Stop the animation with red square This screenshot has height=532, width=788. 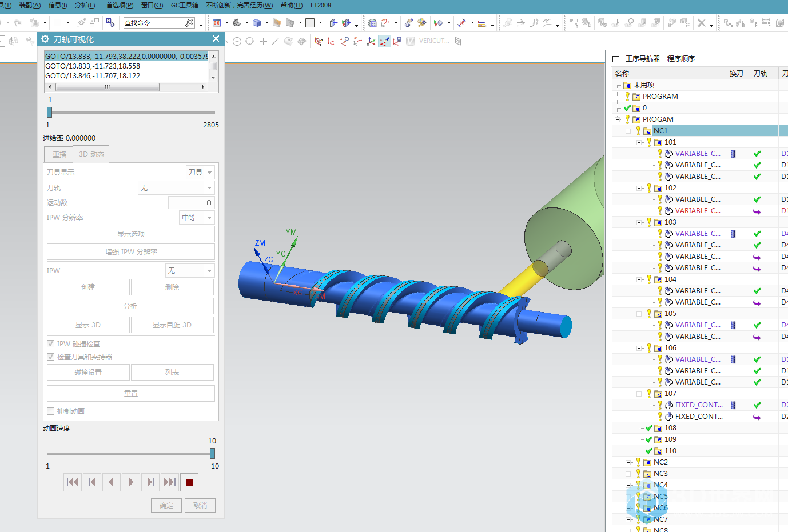(189, 482)
